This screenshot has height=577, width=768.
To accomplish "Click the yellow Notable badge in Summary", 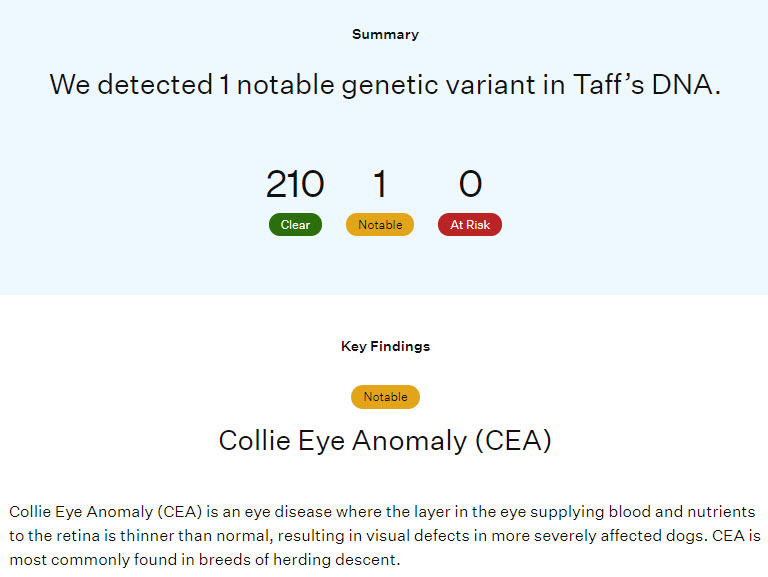I will point(380,225).
